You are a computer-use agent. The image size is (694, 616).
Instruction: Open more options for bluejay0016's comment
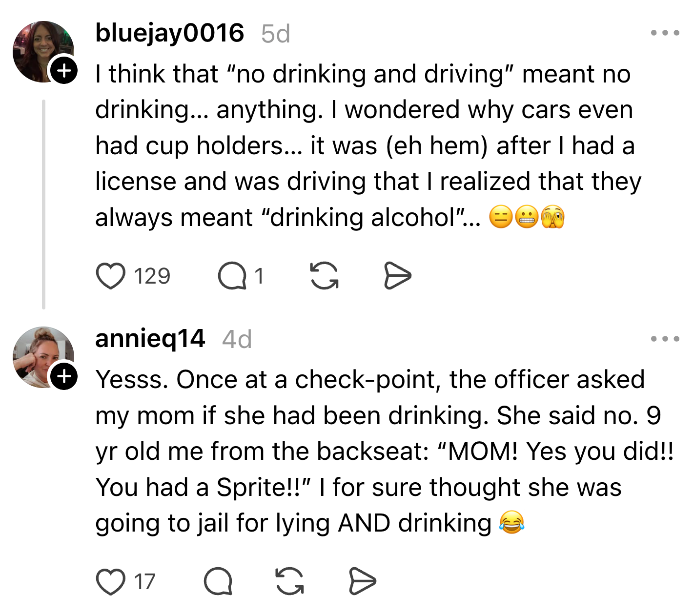point(665,33)
